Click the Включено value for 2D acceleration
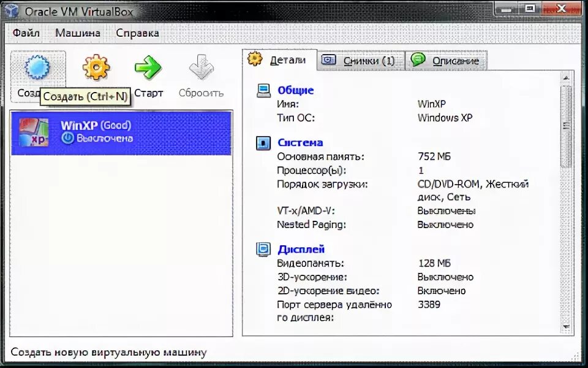This screenshot has height=368, width=588. coord(442,291)
